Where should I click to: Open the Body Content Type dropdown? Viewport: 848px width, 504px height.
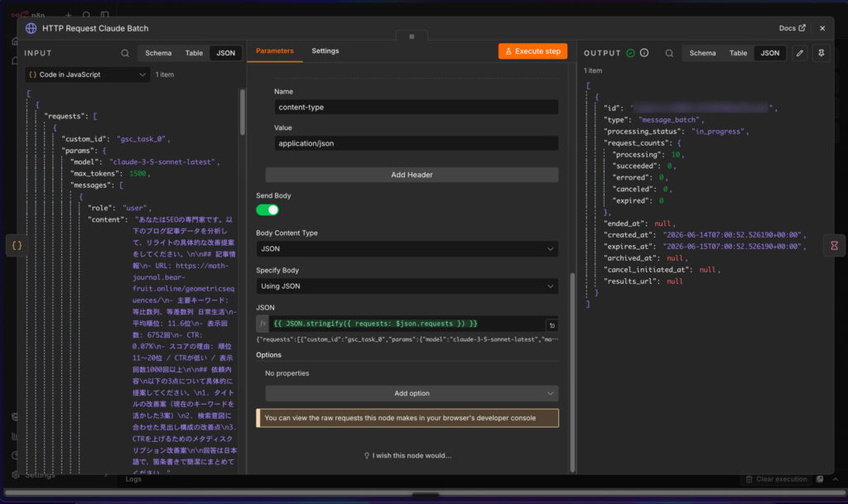(x=407, y=248)
